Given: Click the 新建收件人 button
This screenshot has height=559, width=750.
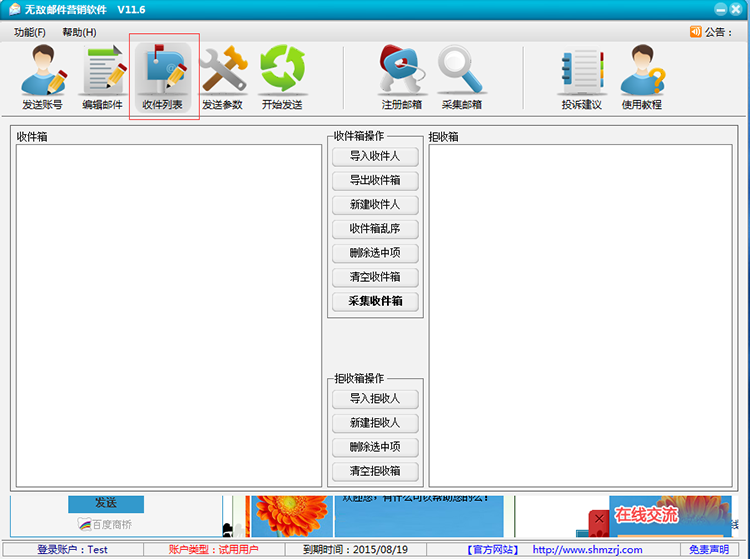Looking at the screenshot, I should (375, 205).
